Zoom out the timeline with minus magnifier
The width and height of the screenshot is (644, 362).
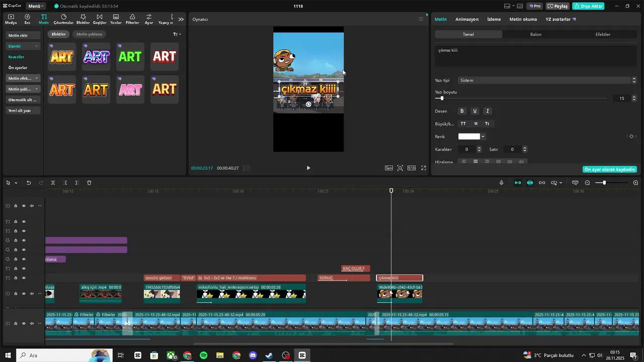click(587, 183)
